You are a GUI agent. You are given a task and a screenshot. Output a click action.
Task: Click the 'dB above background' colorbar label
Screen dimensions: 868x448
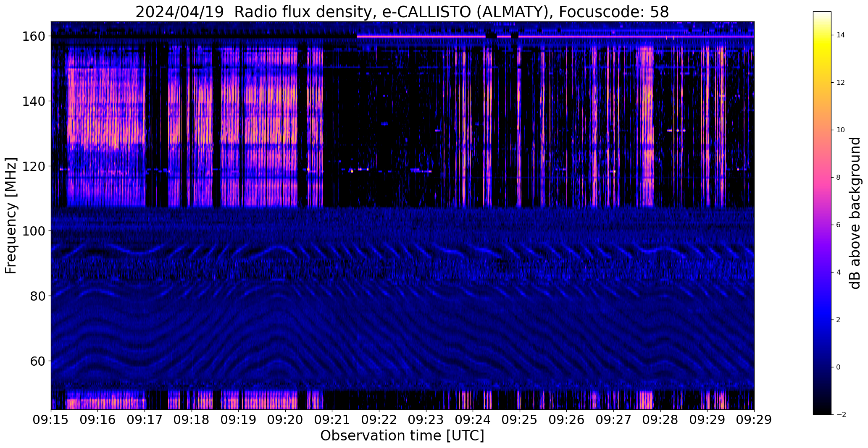855,213
